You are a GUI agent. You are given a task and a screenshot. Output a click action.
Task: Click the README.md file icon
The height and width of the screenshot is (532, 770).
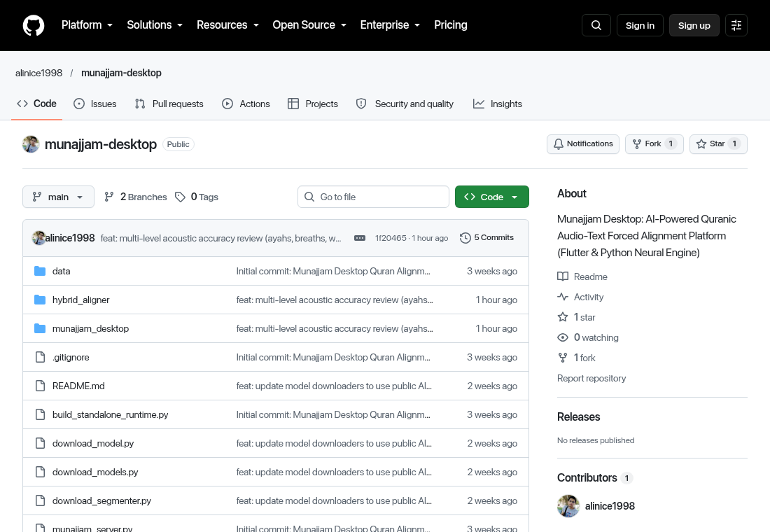(41, 386)
